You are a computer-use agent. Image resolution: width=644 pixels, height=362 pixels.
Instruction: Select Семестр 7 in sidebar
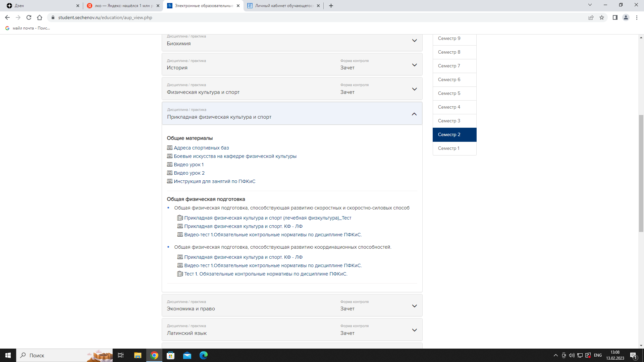point(454,66)
